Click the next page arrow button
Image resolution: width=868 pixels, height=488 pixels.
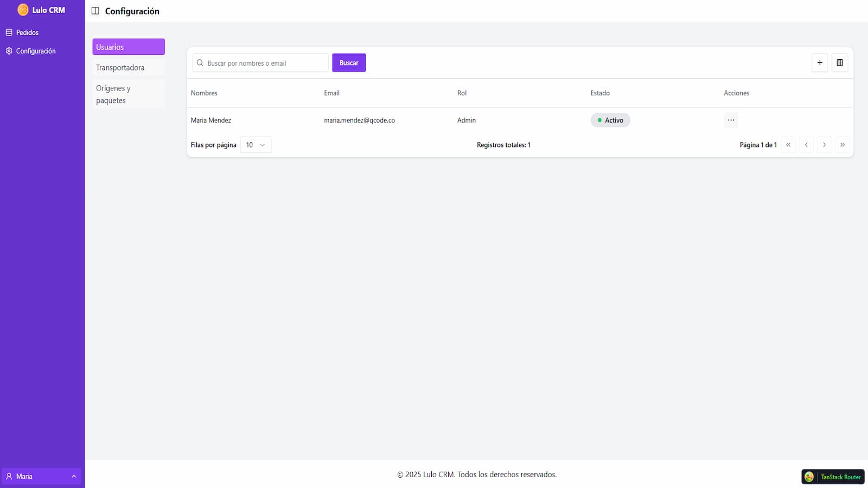pos(824,145)
